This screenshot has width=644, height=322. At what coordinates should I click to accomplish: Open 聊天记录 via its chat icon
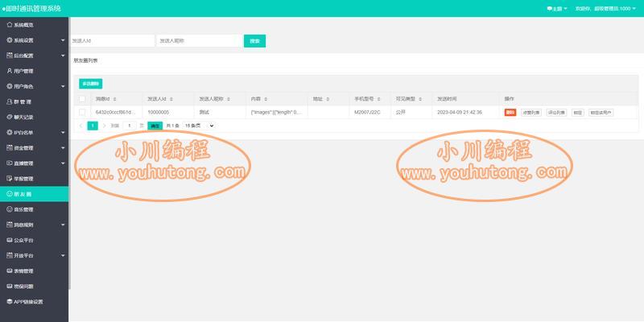(x=10, y=117)
